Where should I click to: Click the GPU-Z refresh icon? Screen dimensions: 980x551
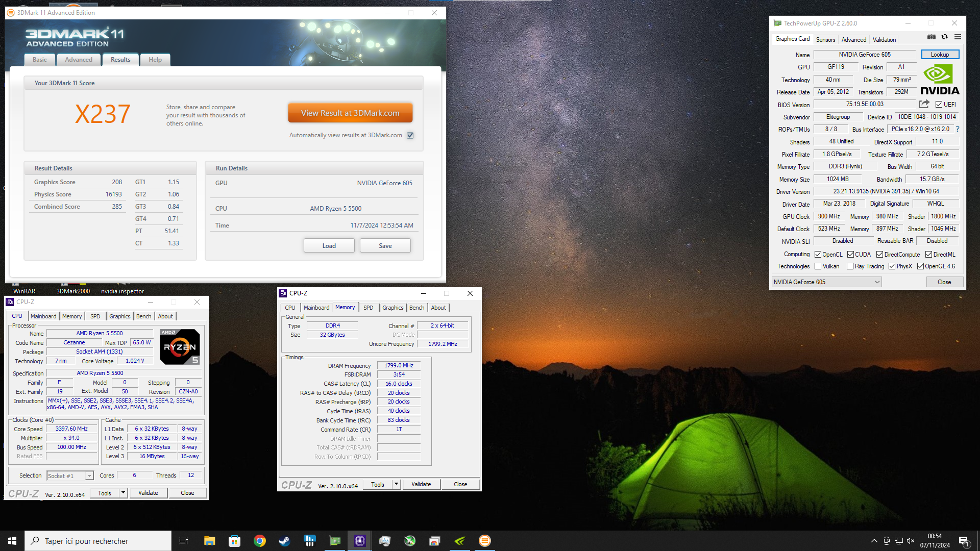[945, 37]
